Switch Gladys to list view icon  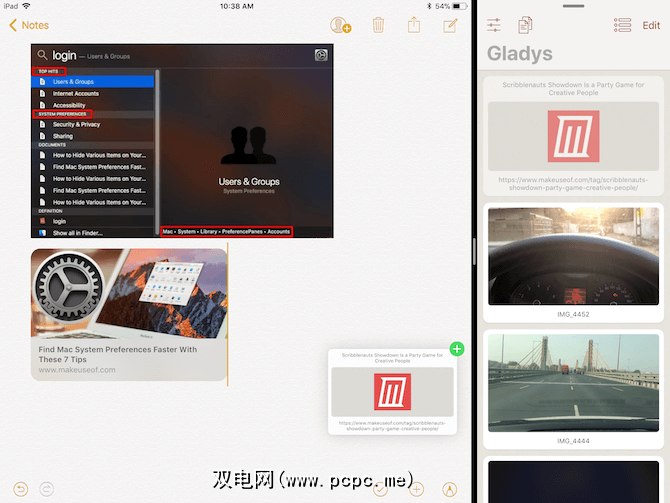click(622, 25)
